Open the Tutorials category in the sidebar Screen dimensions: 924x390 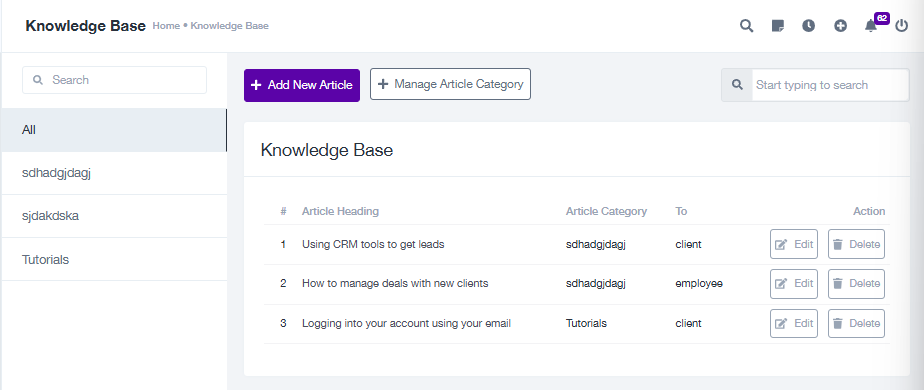(x=114, y=259)
